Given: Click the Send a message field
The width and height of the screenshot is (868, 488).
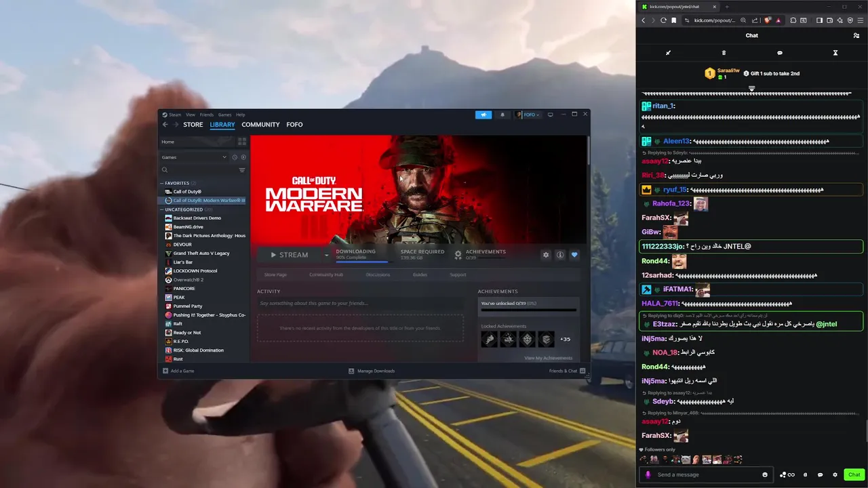Looking at the screenshot, I should [x=705, y=474].
